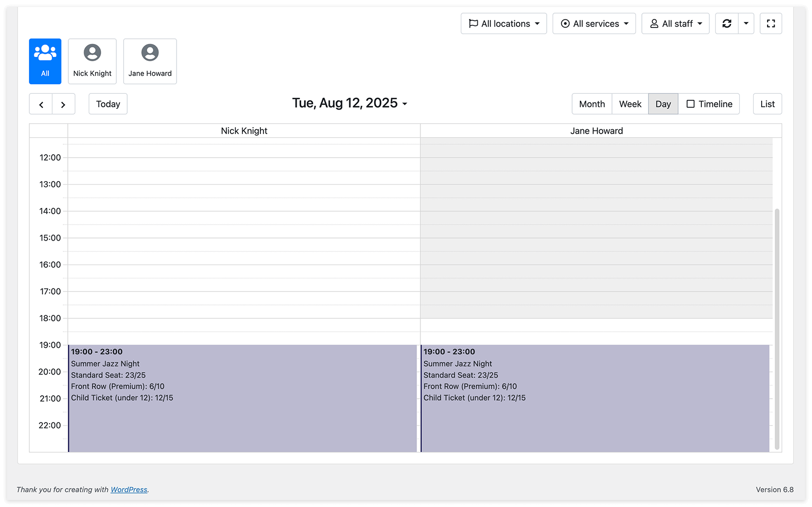Image resolution: width=812 pixels, height=507 pixels.
Task: Jump to Today
Action: click(108, 104)
